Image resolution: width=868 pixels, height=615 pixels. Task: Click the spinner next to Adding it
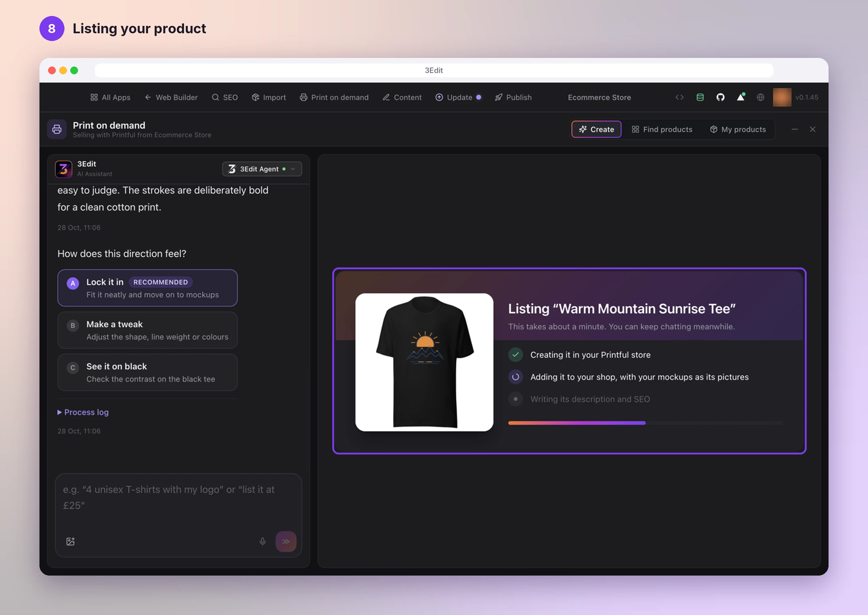pyautogui.click(x=515, y=377)
